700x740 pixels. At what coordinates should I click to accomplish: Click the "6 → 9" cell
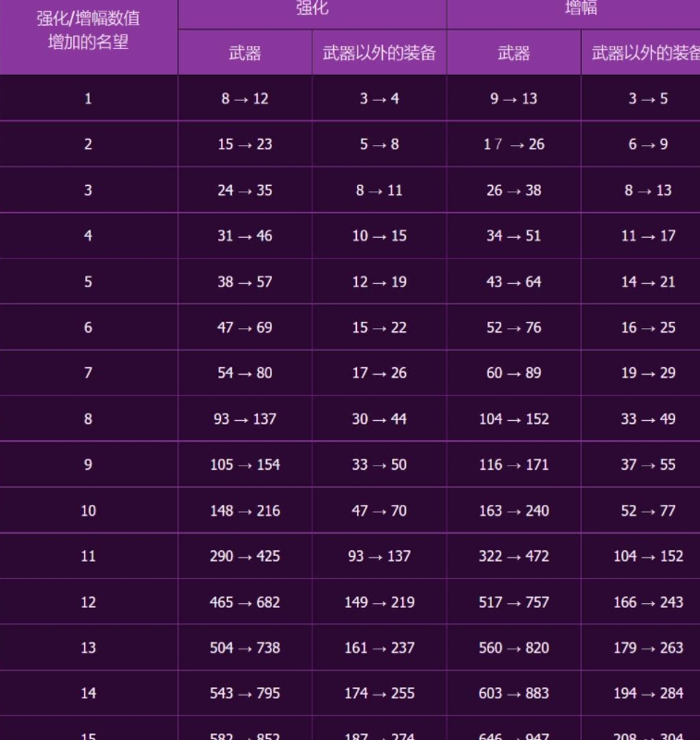(641, 144)
